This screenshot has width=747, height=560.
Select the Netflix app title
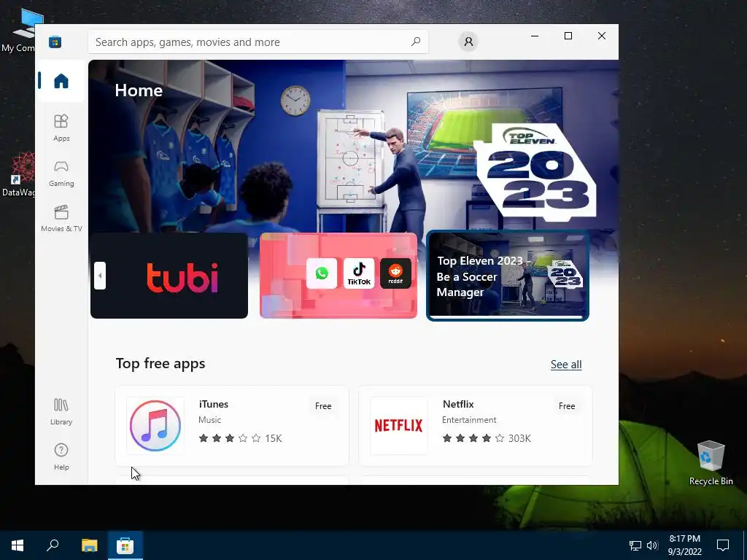[458, 404]
